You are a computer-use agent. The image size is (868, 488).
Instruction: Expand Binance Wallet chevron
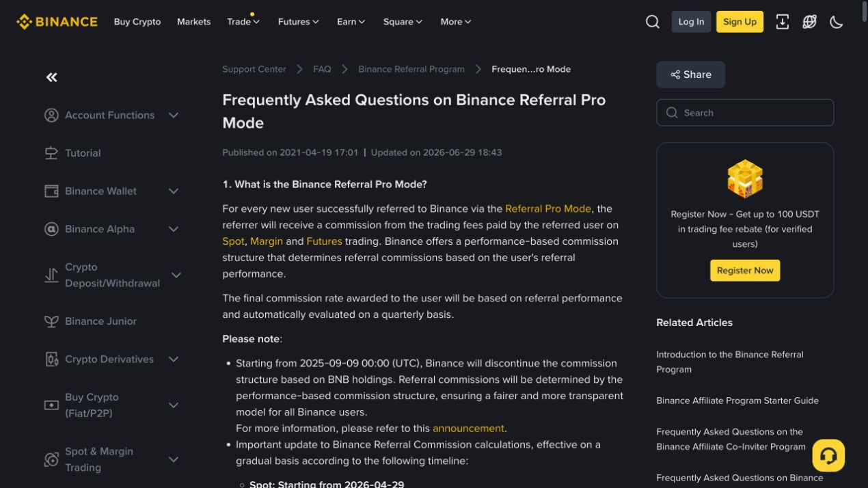(174, 191)
